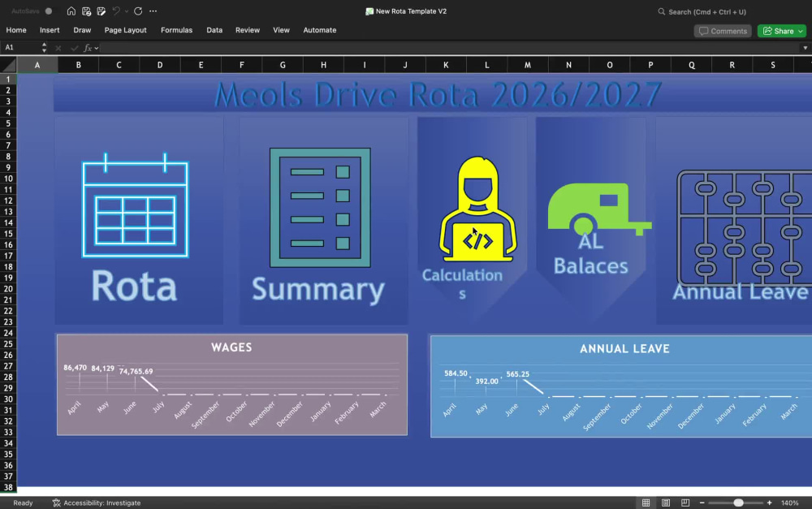Open the Insert ribbon tab
812x509 pixels.
(50, 30)
